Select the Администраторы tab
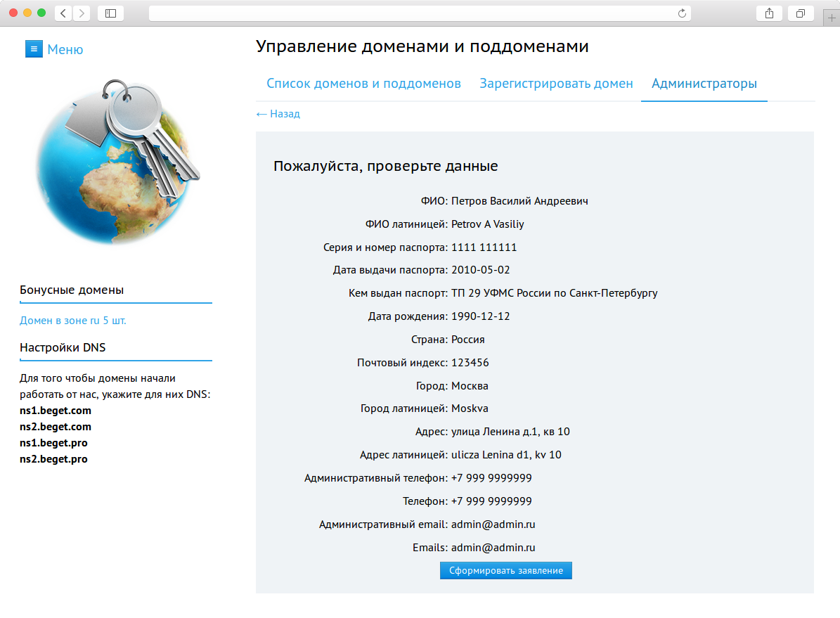This screenshot has width=840, height=618. pyautogui.click(x=704, y=84)
